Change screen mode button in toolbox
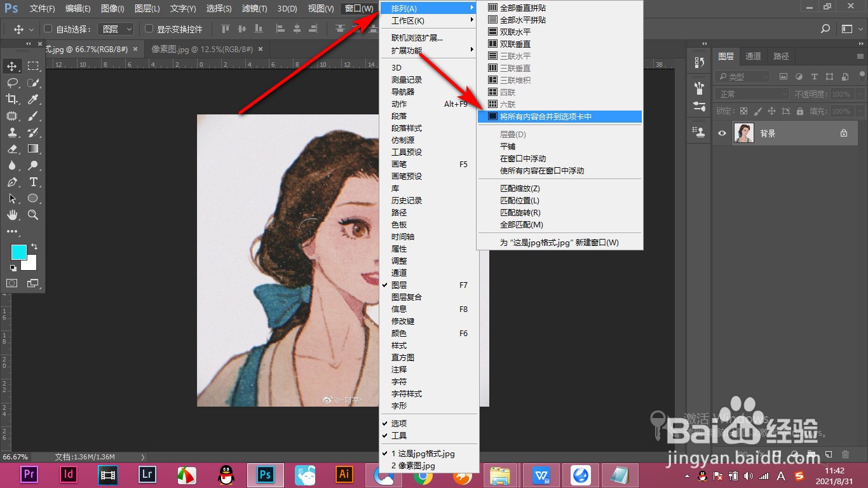 coord(33,283)
